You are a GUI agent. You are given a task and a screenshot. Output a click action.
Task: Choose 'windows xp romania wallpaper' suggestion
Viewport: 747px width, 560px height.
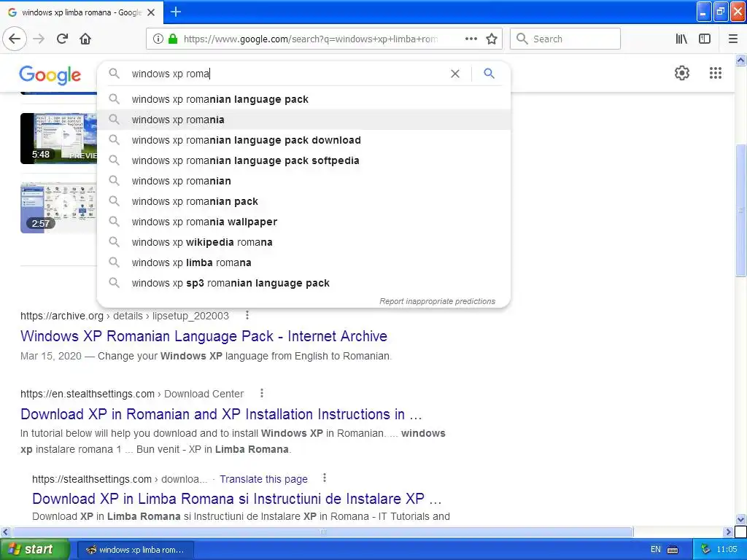[303, 222]
